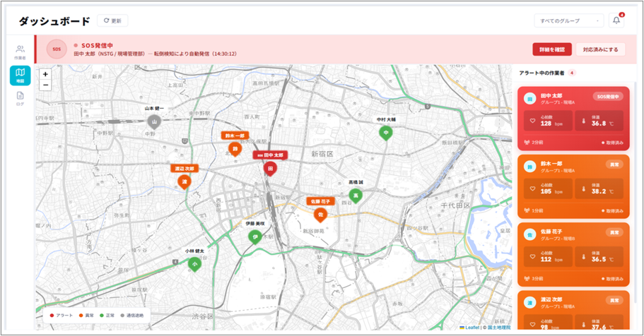Open the すべてのグループ group dropdown
Screen dimensions: 644x336
coord(569,20)
